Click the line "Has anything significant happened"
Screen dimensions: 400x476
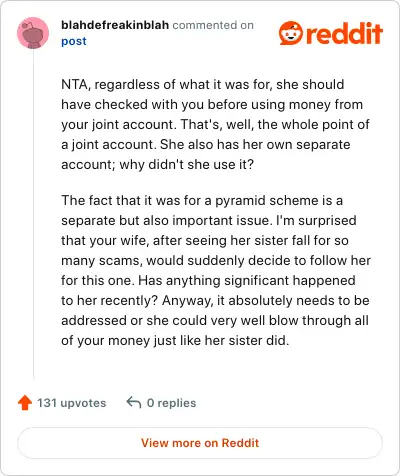pyautogui.click(x=247, y=281)
